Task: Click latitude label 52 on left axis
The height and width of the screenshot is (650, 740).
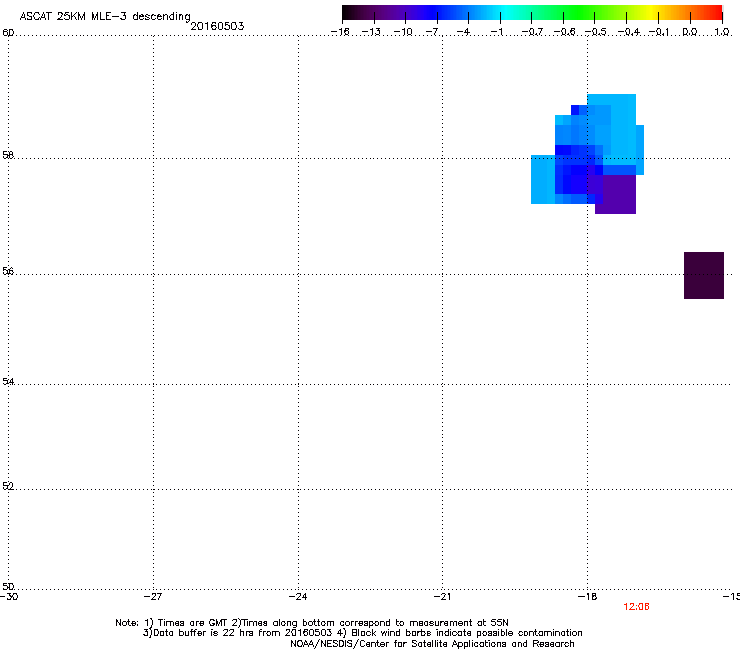Action: tap(8, 486)
